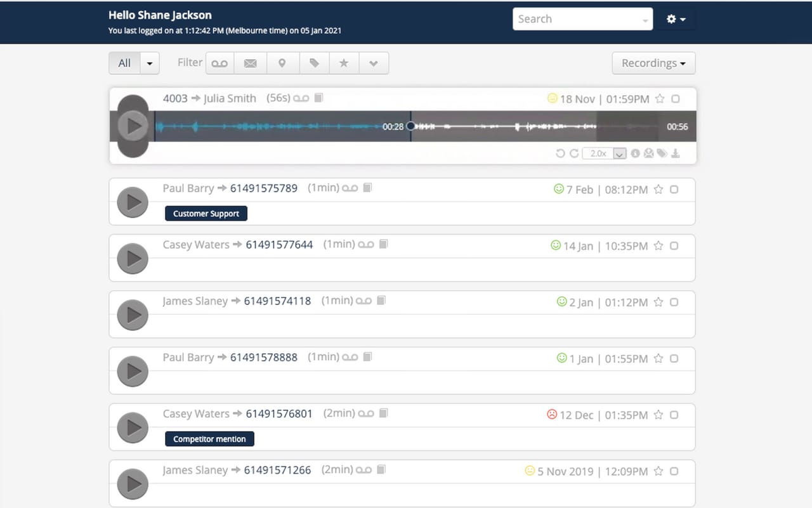Filter recordings by location pin icon
Screen dimensions: 812x508
coord(282,63)
